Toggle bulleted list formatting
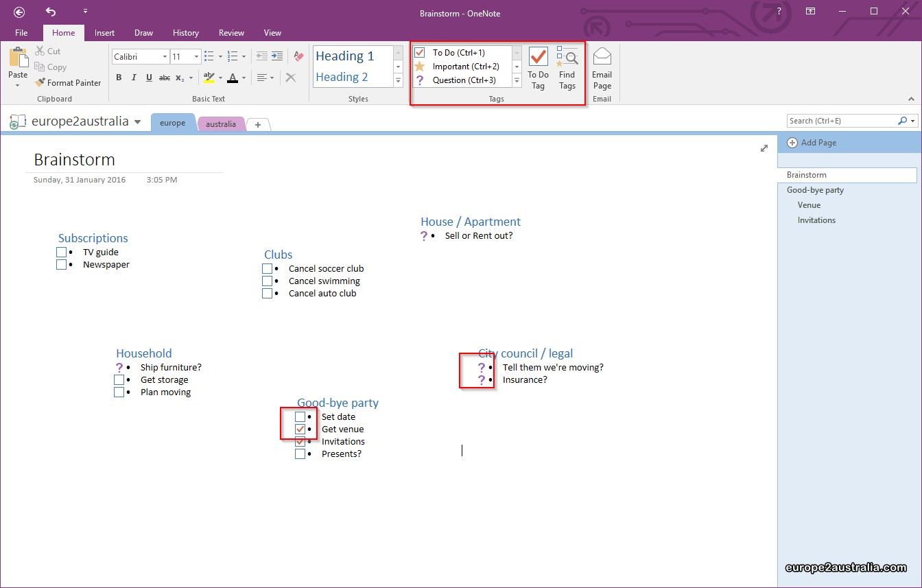The image size is (922, 588). coord(209,56)
